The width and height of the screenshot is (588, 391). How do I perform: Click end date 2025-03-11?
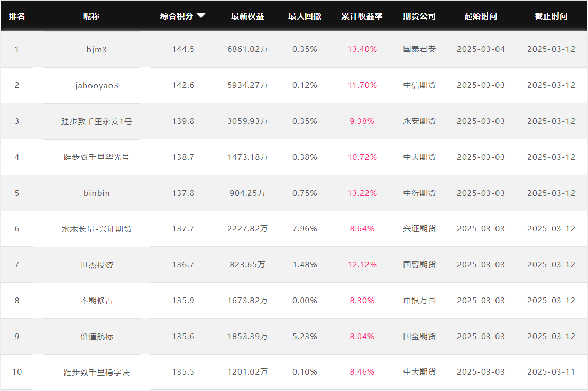pyautogui.click(x=551, y=372)
